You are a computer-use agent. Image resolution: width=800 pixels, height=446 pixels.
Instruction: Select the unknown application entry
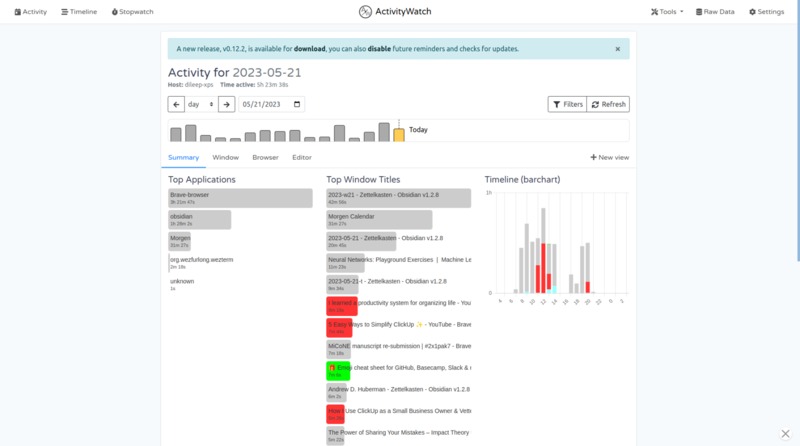pyautogui.click(x=182, y=284)
